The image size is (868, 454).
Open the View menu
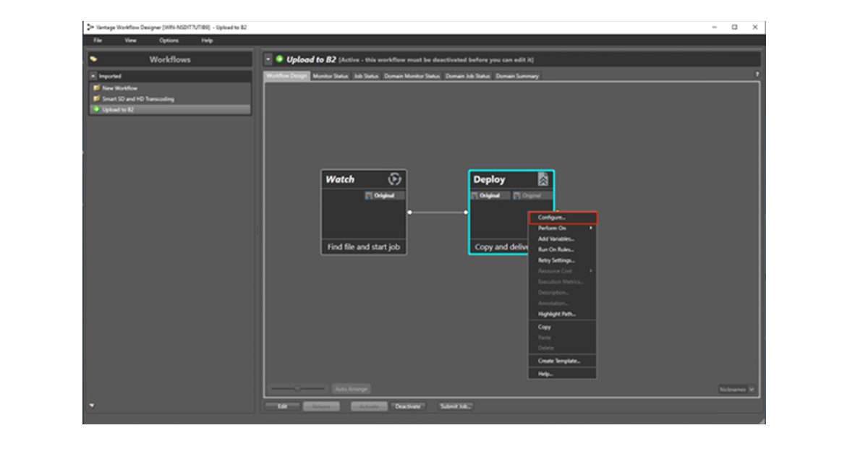pyautogui.click(x=130, y=40)
